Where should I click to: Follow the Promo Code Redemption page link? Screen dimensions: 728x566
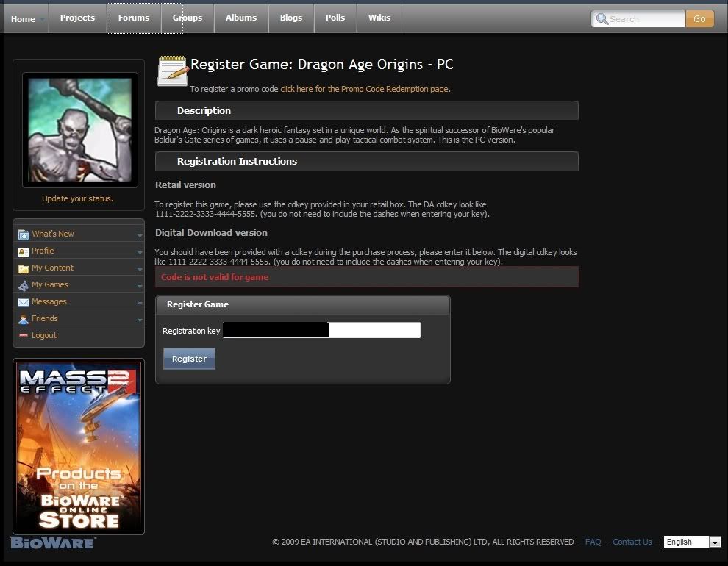[x=365, y=89]
